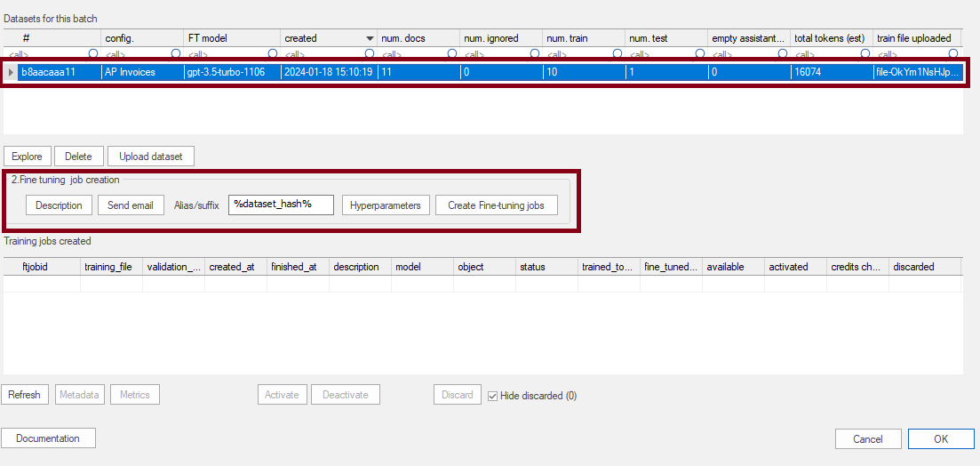Click Create Fine-tuning jobs

tap(496, 205)
